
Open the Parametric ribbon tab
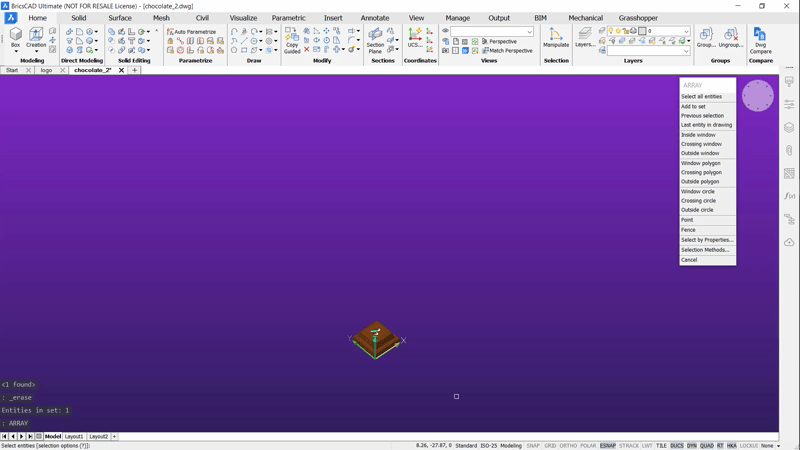coord(288,18)
